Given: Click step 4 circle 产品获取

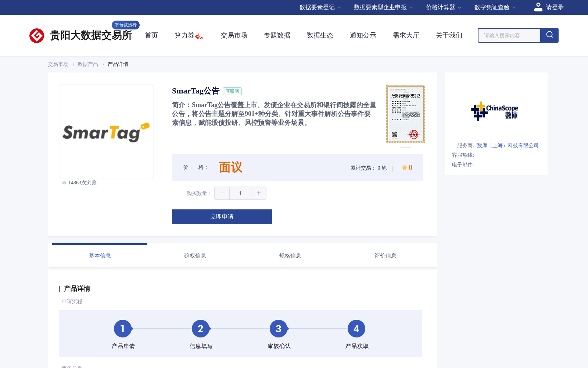Looking at the screenshot, I should click(x=356, y=329).
